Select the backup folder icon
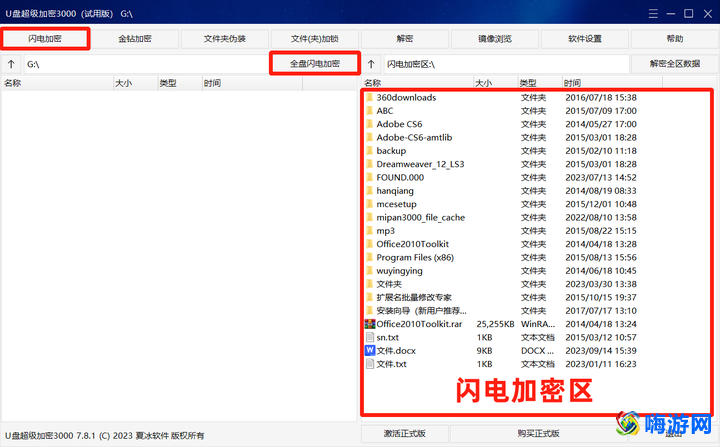This screenshot has height=447, width=720. click(x=370, y=151)
